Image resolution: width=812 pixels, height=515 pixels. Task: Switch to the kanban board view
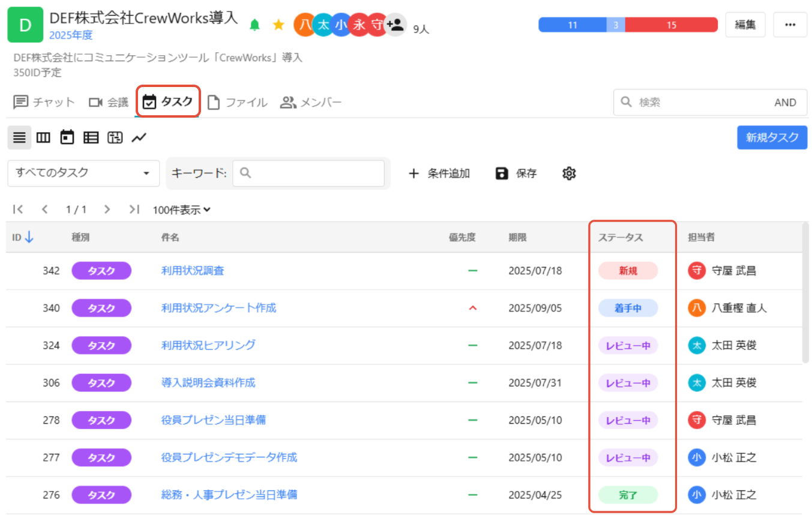coord(43,137)
